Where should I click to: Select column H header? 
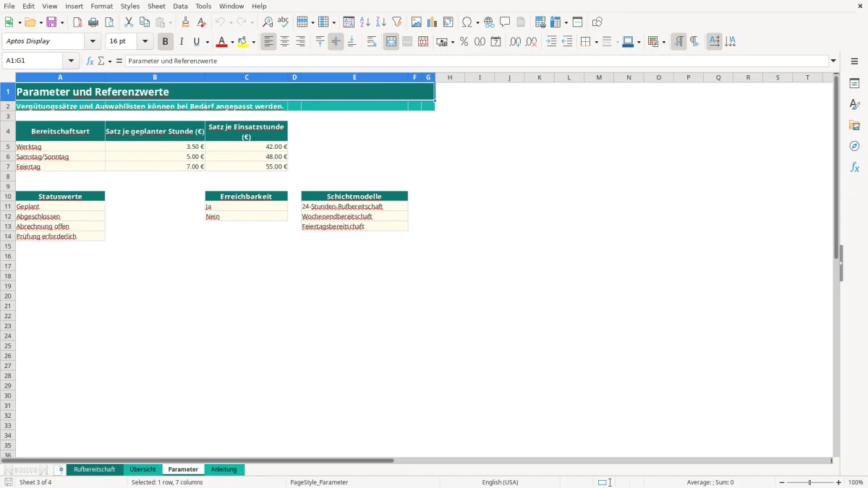(x=449, y=77)
